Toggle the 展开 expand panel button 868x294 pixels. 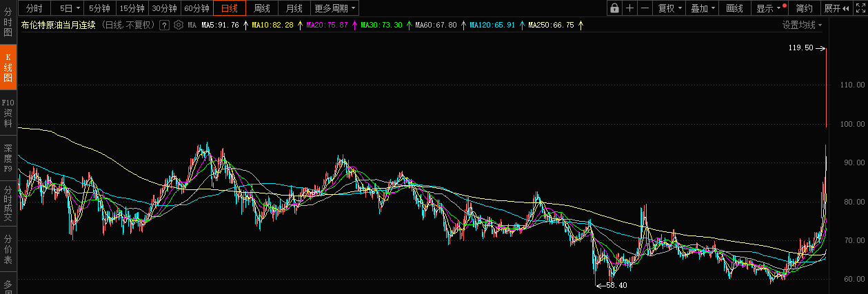(836, 8)
